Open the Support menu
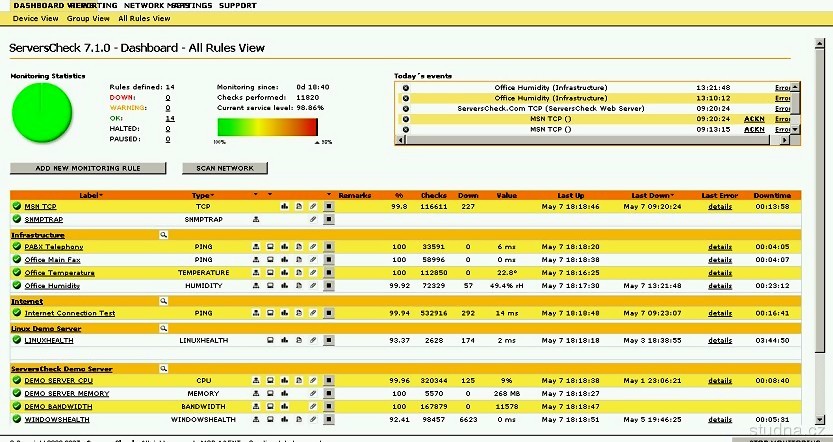The height and width of the screenshot is (442, 833). pyautogui.click(x=237, y=5)
